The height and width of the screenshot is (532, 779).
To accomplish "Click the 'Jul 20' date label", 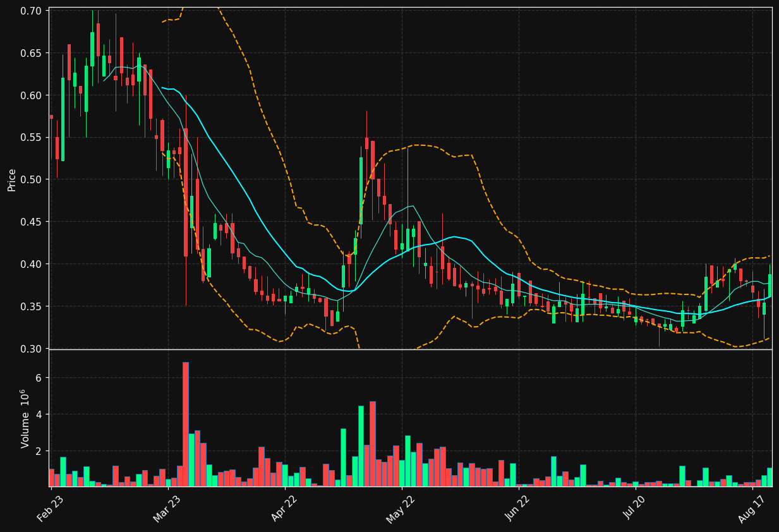I will point(635,508).
